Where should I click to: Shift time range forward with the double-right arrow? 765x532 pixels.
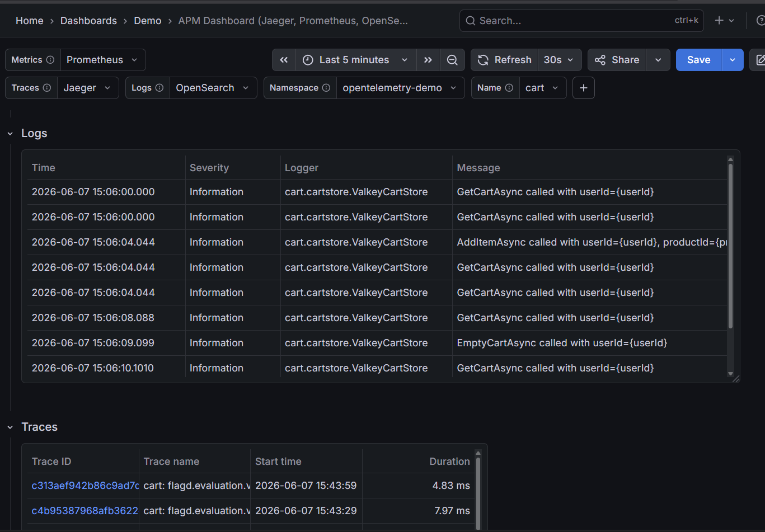tap(428, 60)
